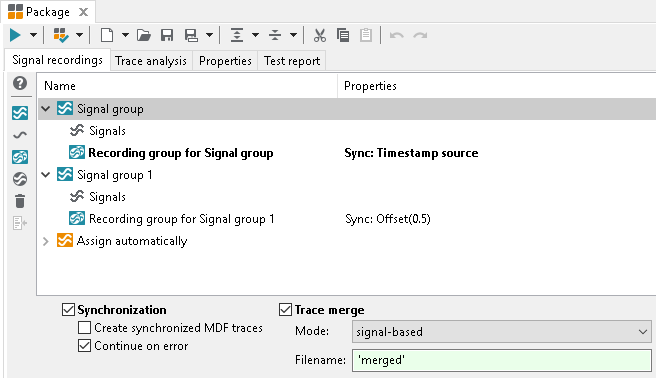Select Signals under Signal group
Viewport: 656px width, 378px height.
pos(107,131)
